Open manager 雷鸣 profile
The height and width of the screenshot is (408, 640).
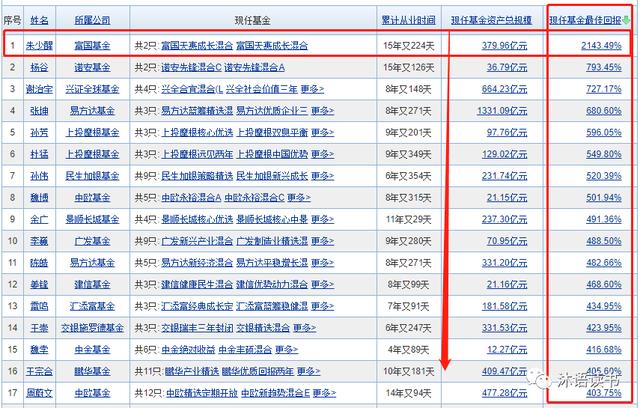coord(39,306)
